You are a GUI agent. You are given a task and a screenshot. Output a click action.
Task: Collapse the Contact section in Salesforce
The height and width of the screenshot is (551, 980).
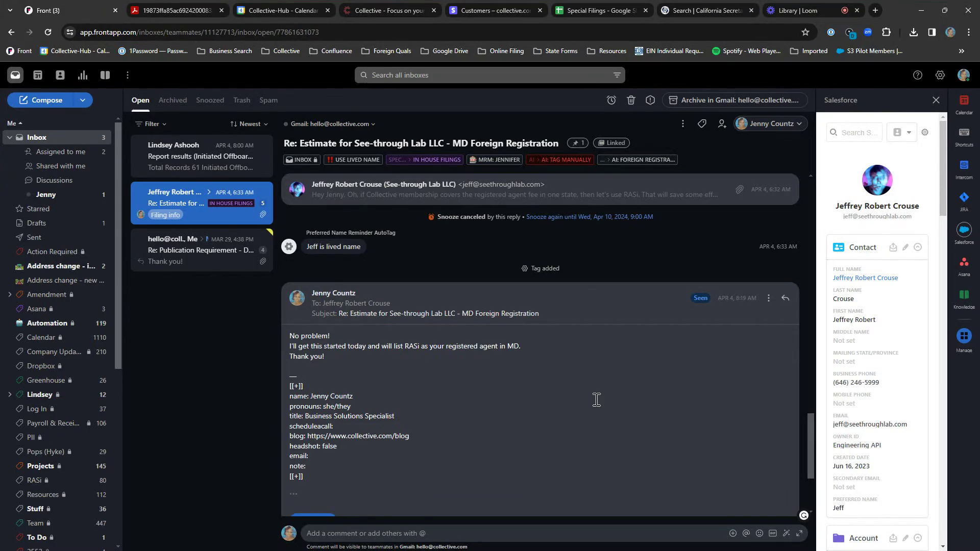[918, 247]
